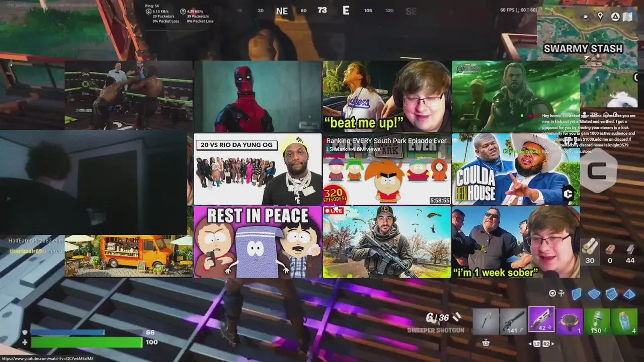Click the map pin marker icon
Screen dimensions: 644x362
point(600,17)
